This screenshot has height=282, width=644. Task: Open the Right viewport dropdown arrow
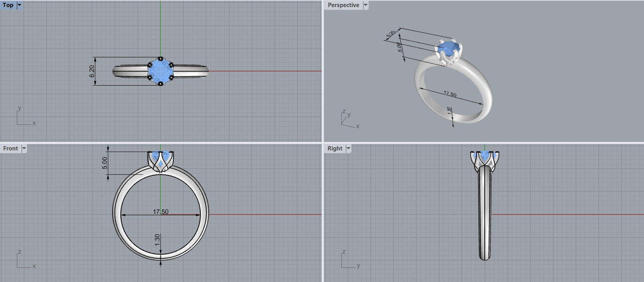348,148
